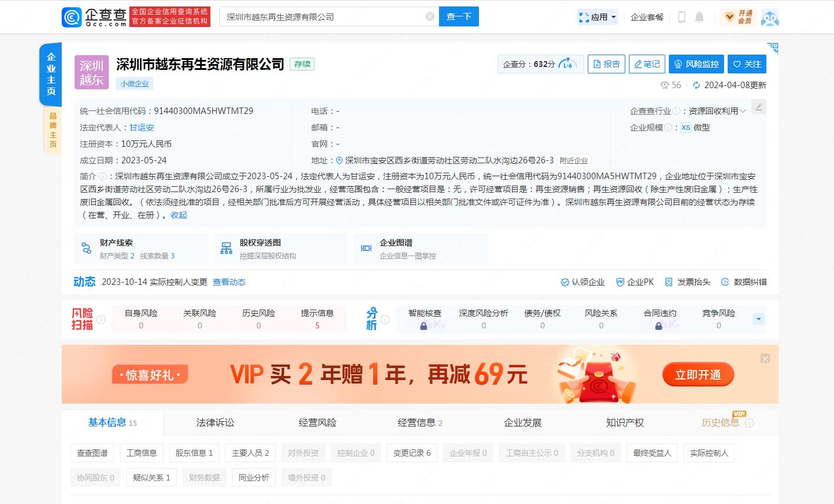Image resolution: width=834 pixels, height=504 pixels.
Task: Open 附近企业 nearby companies link
Action: pos(573,160)
